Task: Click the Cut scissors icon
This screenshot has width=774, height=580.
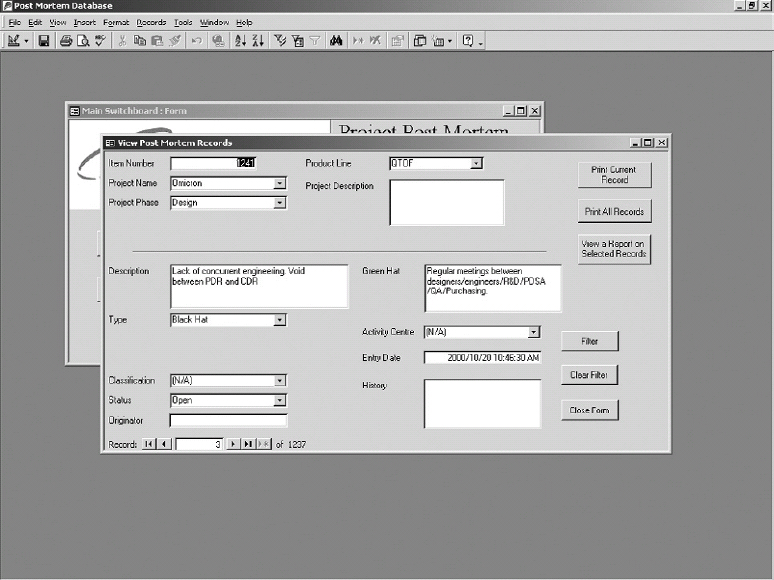Action: point(122,41)
